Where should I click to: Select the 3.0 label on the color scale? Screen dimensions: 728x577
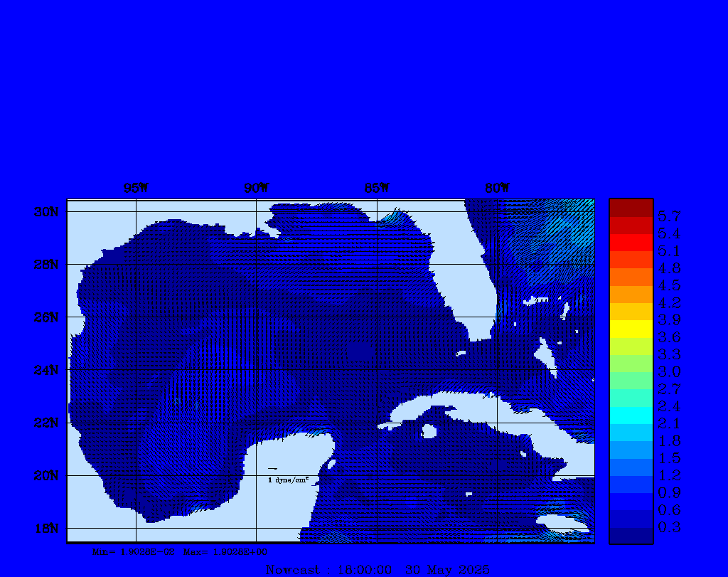coord(669,371)
